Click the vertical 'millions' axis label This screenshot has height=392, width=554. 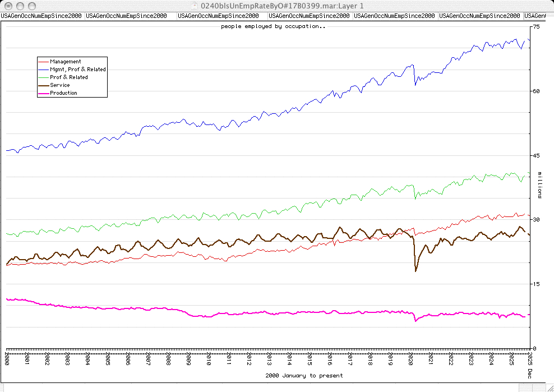(540, 185)
